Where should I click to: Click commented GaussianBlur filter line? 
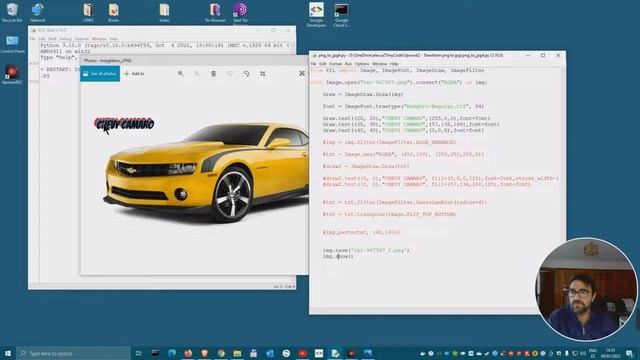click(x=405, y=202)
